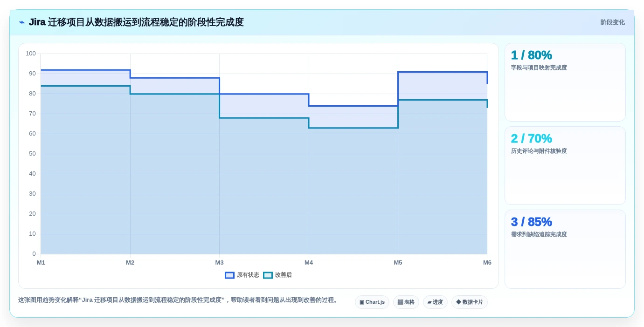Click the Chart.js tag chip
Screen dimensions: 644x327
372,302
